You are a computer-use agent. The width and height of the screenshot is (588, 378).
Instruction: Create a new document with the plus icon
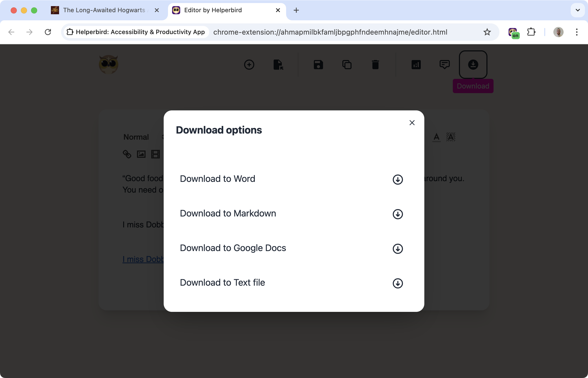click(x=249, y=65)
